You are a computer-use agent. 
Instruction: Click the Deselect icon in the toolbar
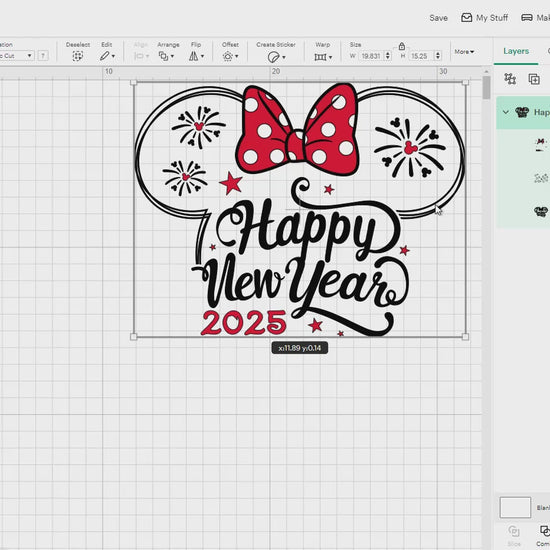coord(78,56)
